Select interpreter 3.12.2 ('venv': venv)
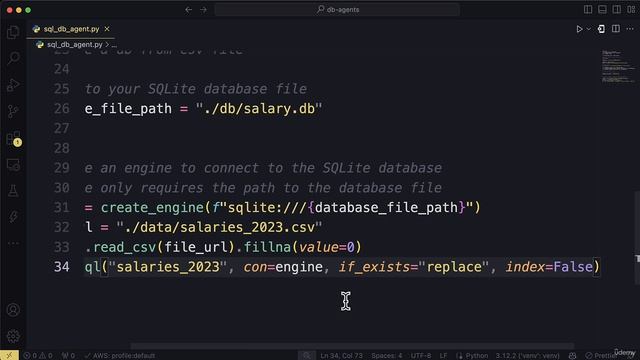 [x=527, y=356]
